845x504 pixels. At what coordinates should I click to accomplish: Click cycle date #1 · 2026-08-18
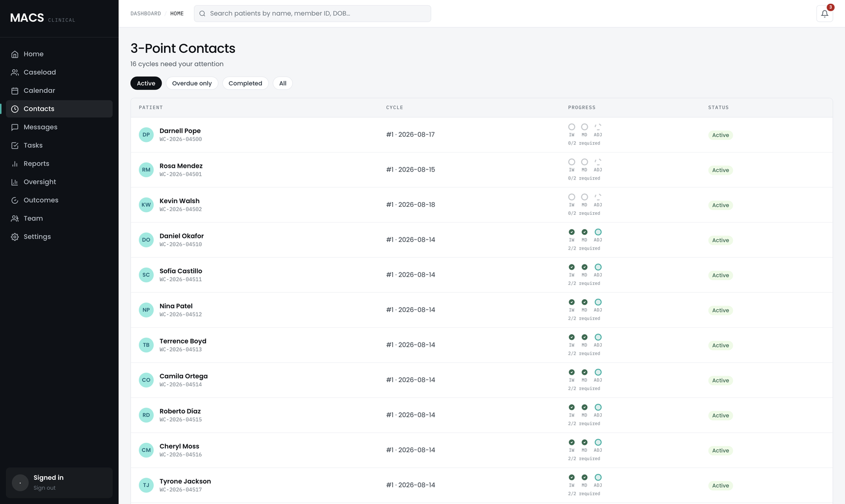pyautogui.click(x=411, y=205)
